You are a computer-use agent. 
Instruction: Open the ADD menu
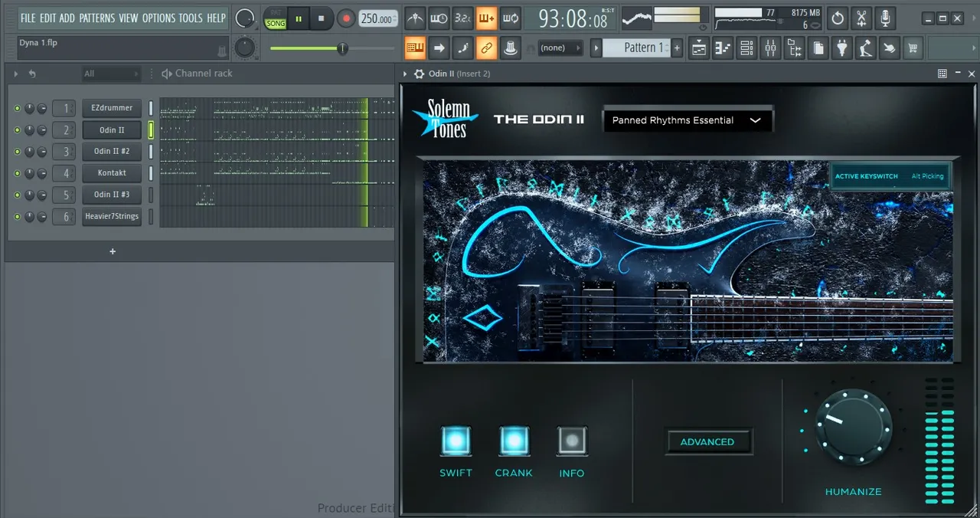click(67, 18)
